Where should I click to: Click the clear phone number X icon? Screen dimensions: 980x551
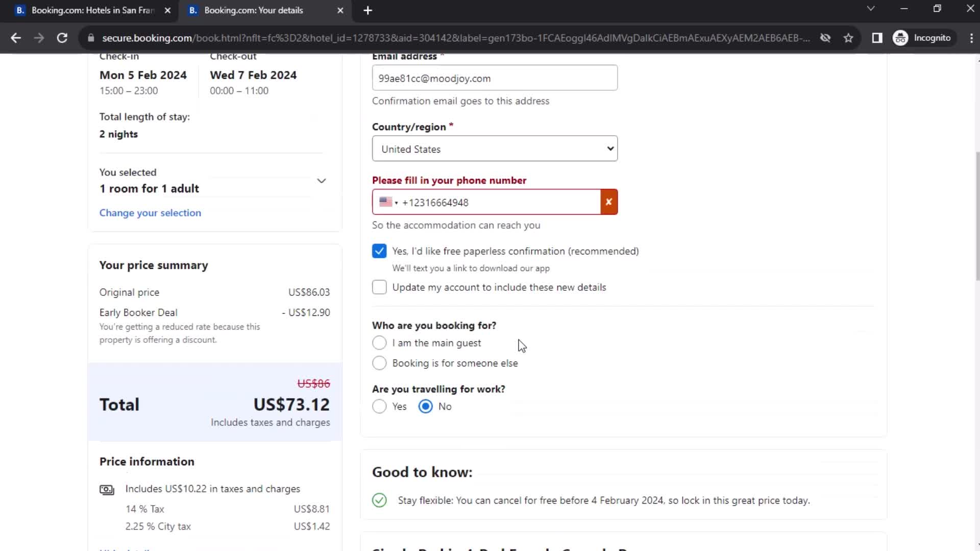click(x=608, y=202)
